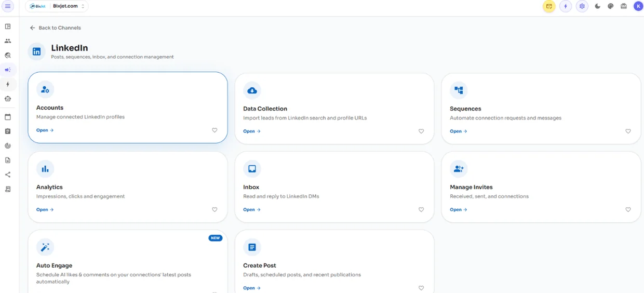Favorite the Create Post card heart

coord(421,288)
